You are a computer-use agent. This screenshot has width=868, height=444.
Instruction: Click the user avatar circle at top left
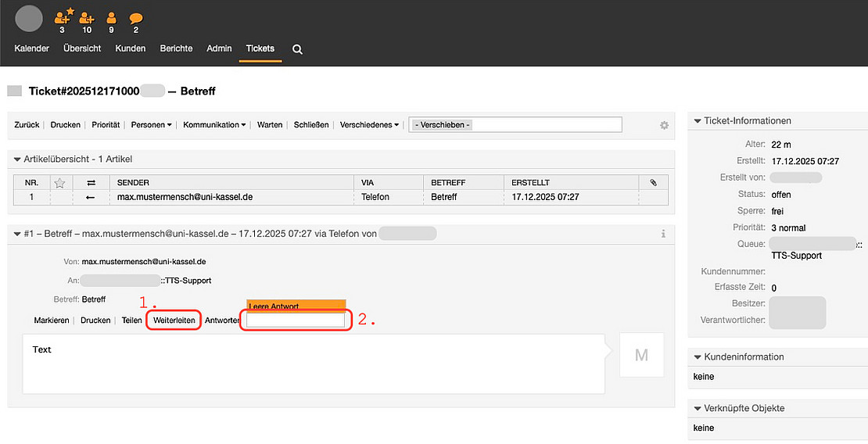pos(29,18)
